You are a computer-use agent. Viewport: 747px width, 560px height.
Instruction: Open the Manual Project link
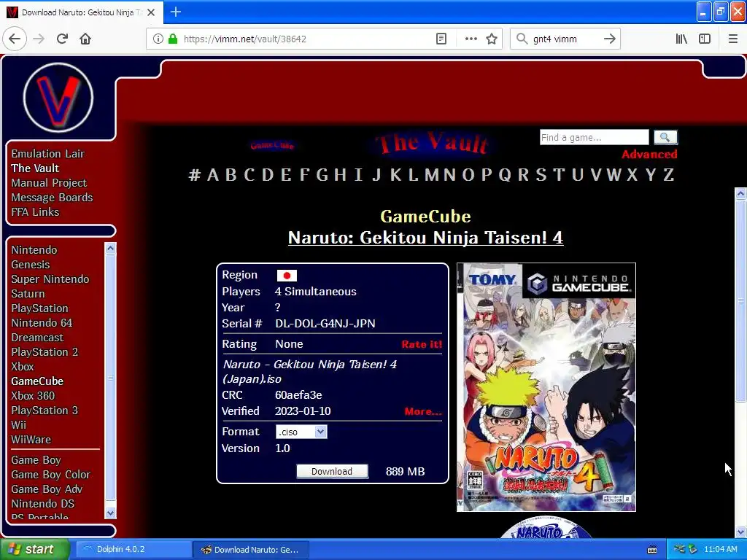click(x=49, y=183)
